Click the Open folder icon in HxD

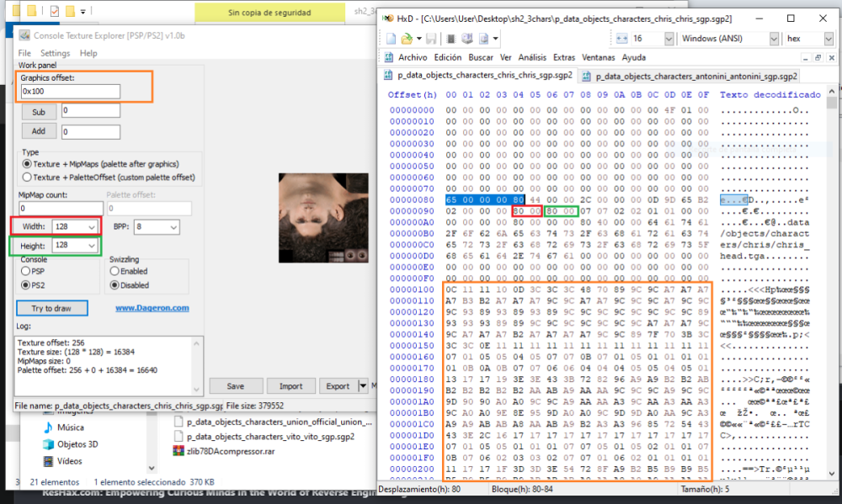coord(406,39)
